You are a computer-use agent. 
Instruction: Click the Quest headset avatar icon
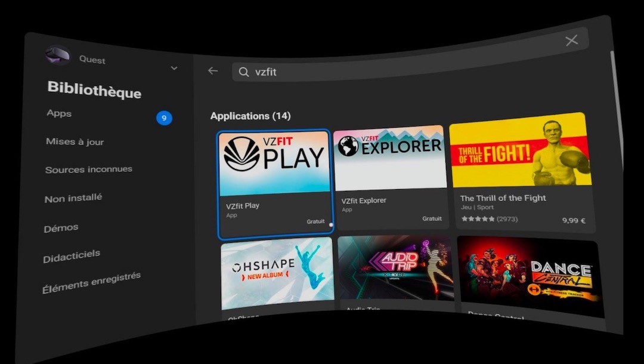coord(57,55)
